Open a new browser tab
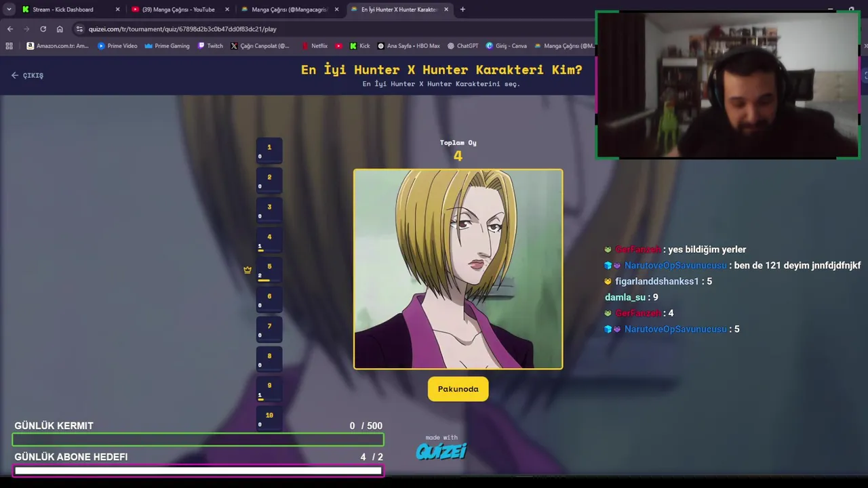This screenshot has width=868, height=488. point(462,9)
